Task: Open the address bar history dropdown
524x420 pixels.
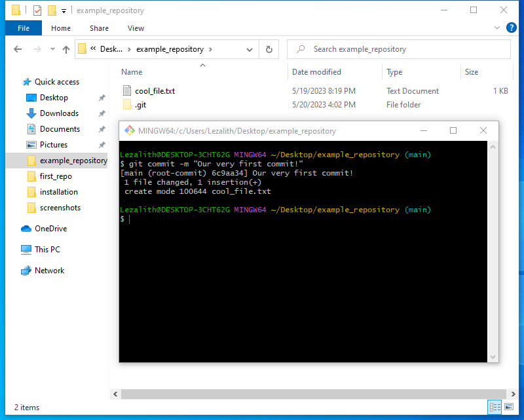Action: 250,50
